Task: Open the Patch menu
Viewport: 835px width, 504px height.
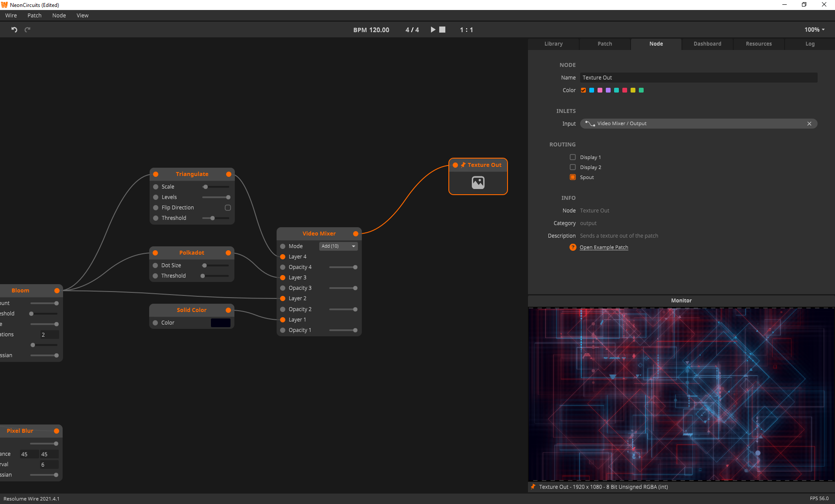Action: pyautogui.click(x=34, y=15)
